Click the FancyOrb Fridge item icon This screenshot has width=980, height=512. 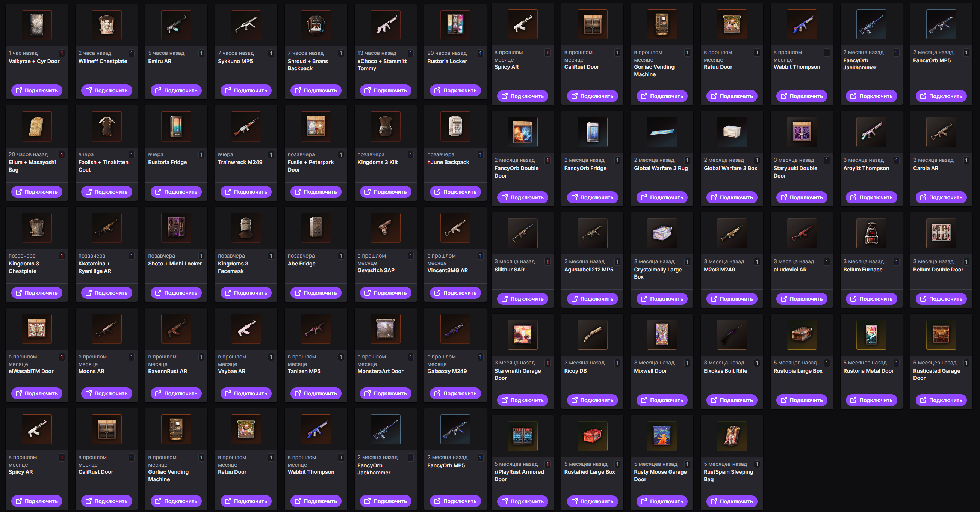coord(592,132)
